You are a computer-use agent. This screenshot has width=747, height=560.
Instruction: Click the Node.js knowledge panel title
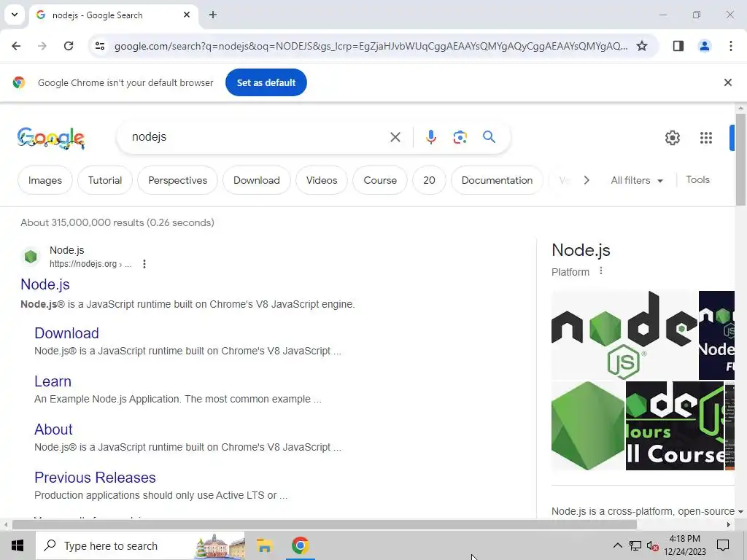pyautogui.click(x=581, y=250)
